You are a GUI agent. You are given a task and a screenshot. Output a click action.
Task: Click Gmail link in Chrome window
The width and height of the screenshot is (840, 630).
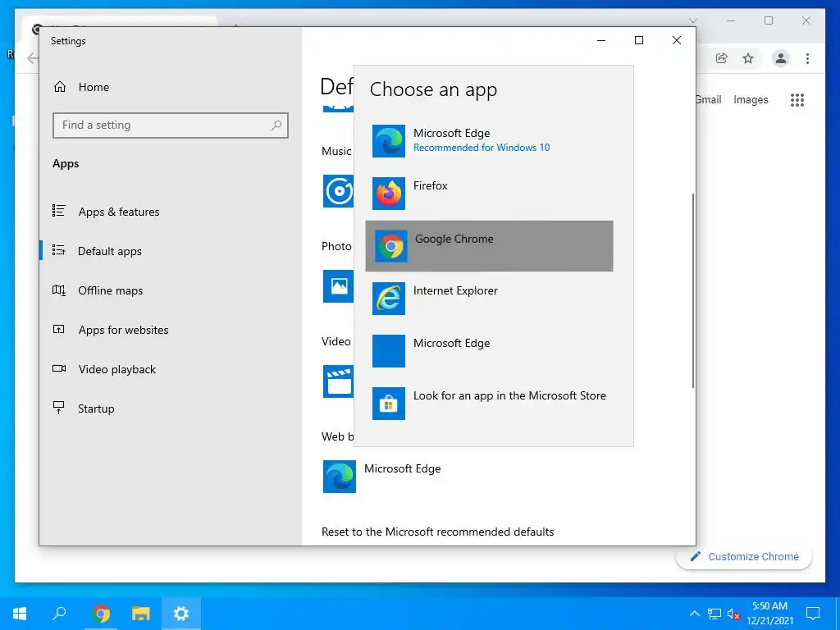708,99
